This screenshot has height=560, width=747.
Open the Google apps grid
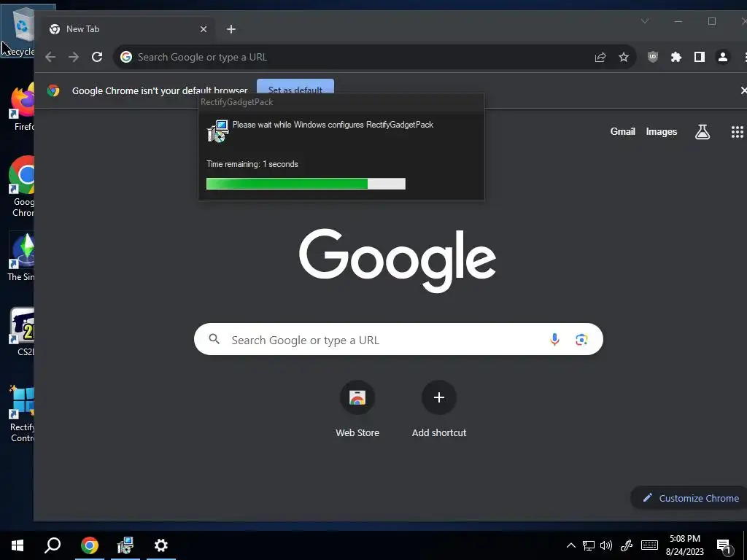pyautogui.click(x=737, y=132)
